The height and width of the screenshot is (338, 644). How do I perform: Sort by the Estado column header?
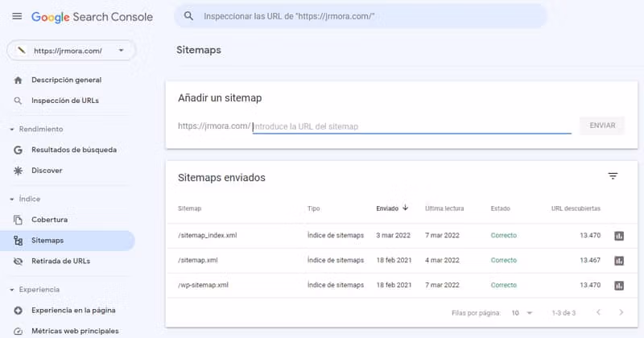[500, 208]
